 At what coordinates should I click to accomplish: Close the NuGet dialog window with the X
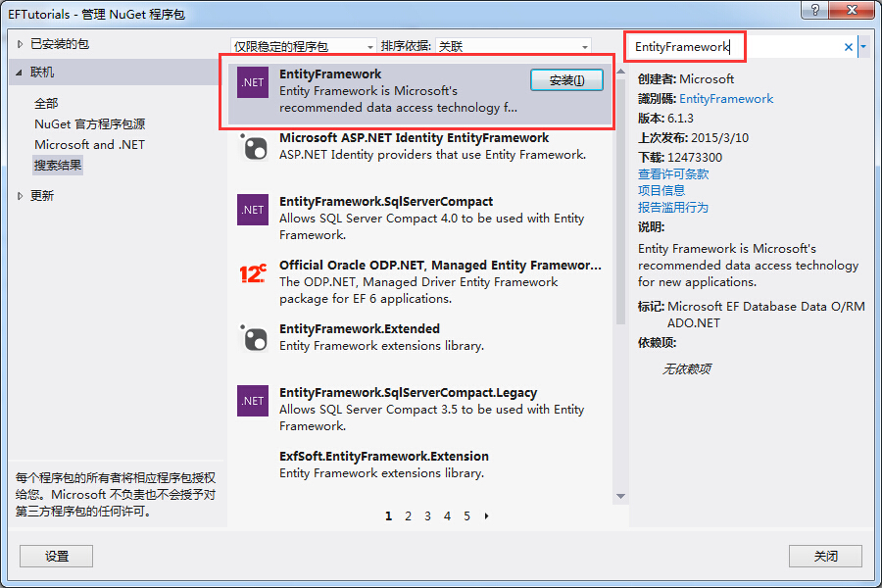[852, 10]
